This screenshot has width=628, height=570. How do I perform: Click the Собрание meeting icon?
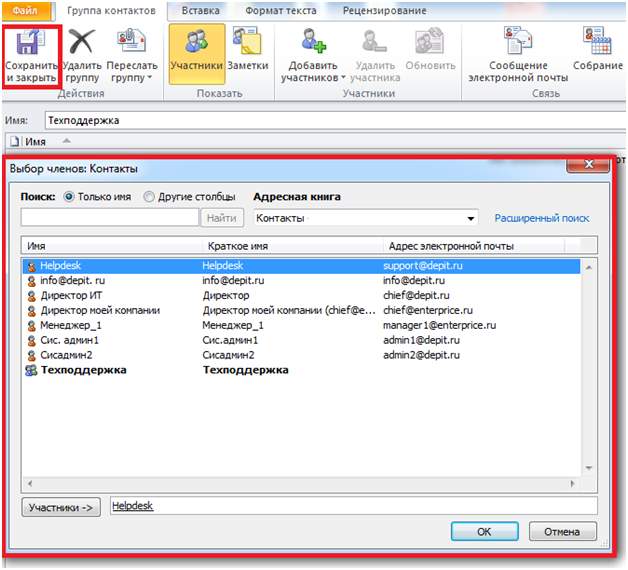point(597,40)
